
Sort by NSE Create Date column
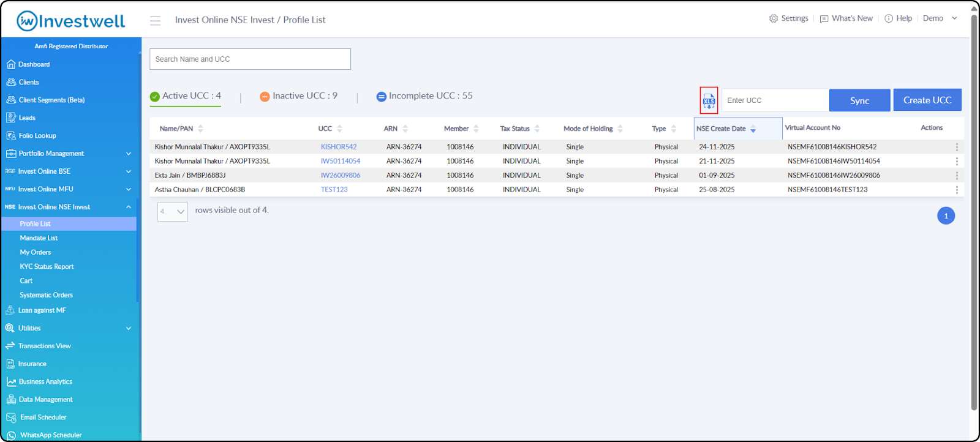753,129
